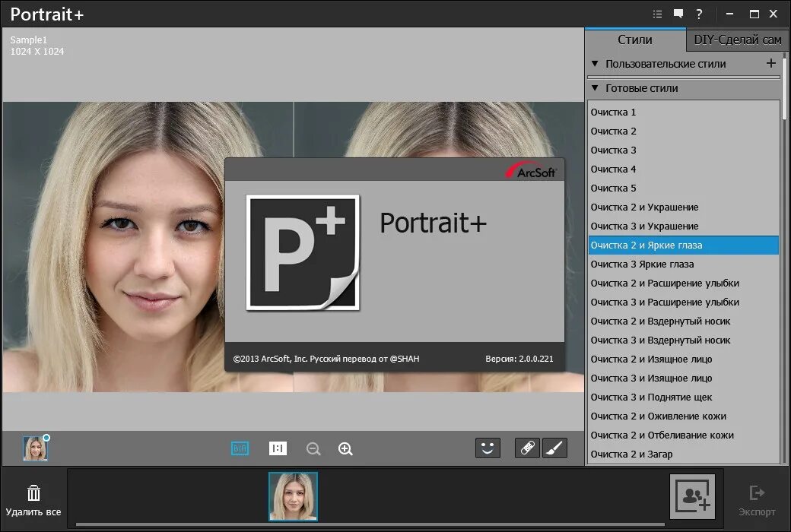Close the Portrait+ window
The height and width of the screenshot is (532, 791).
[x=774, y=14]
